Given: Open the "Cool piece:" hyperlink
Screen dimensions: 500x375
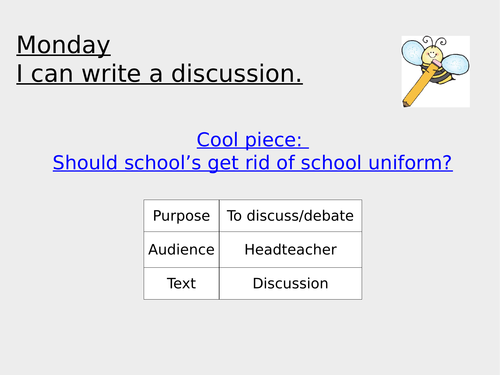Looking at the screenshot, I should pos(253,140).
